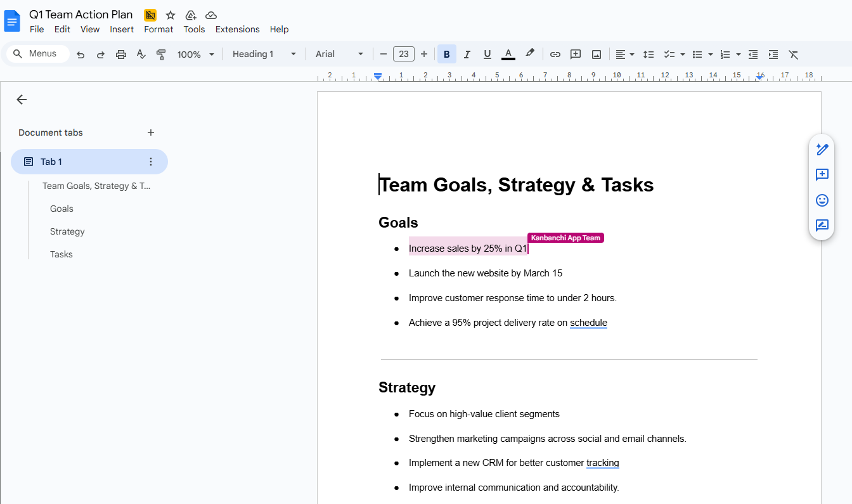Insert an image using the image icon

pos(596,55)
